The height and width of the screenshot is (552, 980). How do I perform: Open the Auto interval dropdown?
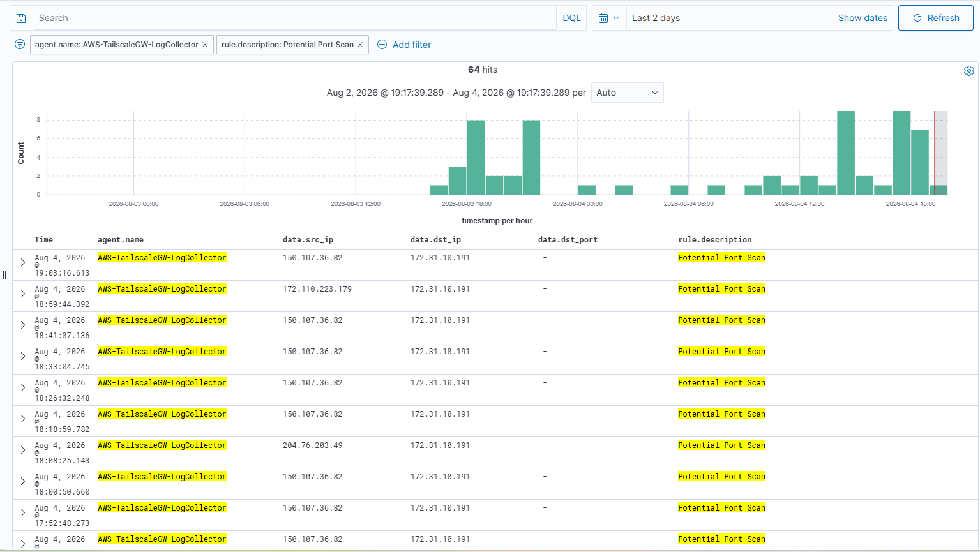(x=627, y=93)
